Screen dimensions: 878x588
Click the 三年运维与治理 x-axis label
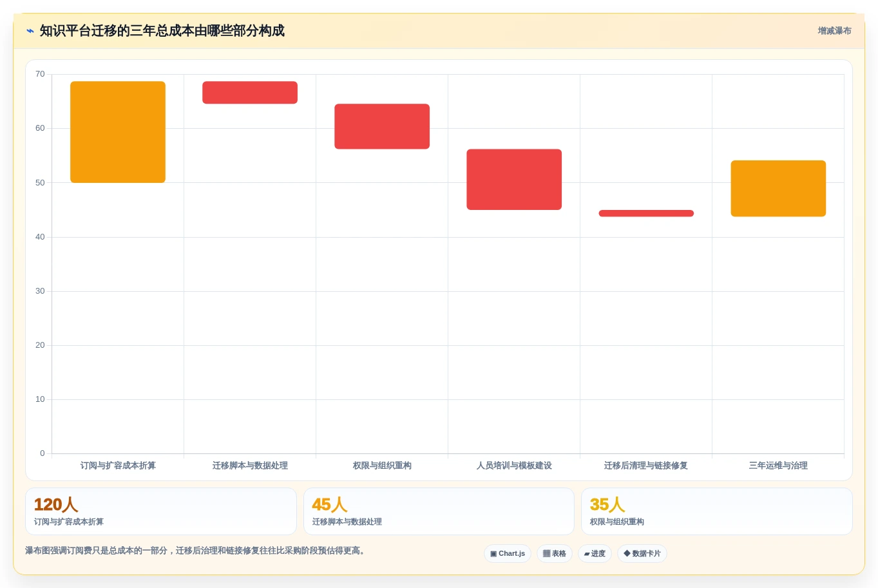tap(778, 466)
